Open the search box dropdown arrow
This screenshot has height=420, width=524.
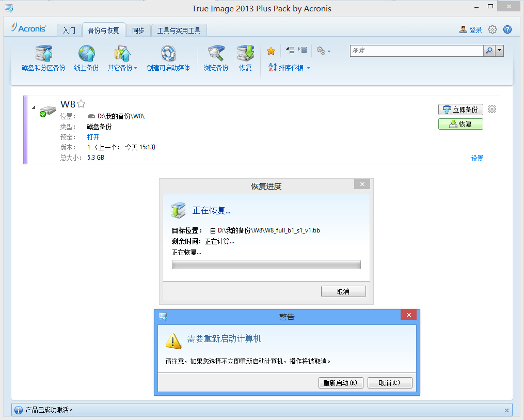[x=500, y=51]
